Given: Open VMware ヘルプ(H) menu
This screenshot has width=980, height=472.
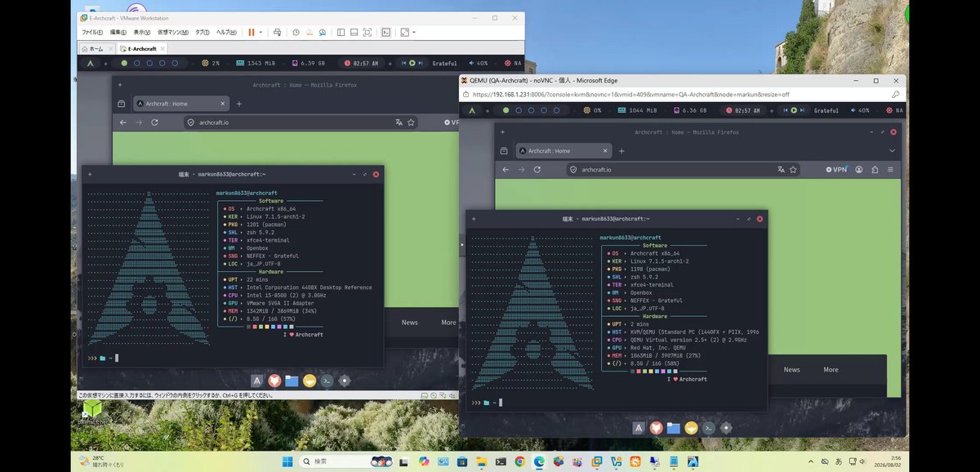Looking at the screenshot, I should pyautogui.click(x=226, y=32).
